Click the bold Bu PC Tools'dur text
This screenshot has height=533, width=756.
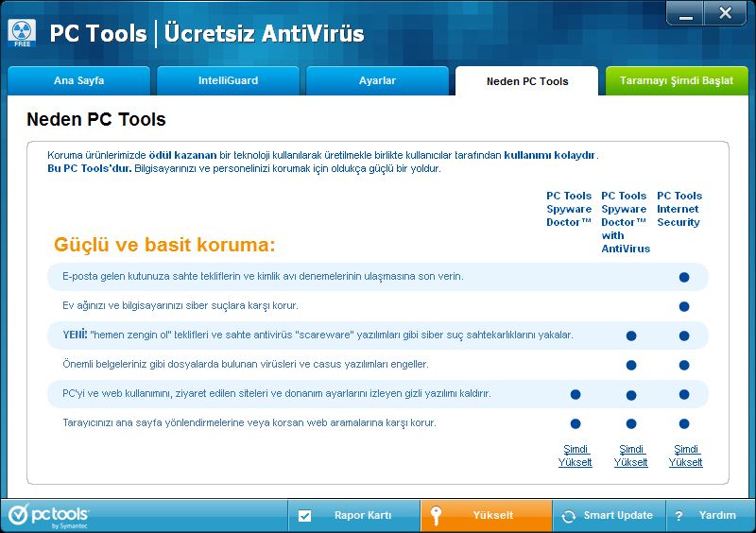(x=89, y=169)
